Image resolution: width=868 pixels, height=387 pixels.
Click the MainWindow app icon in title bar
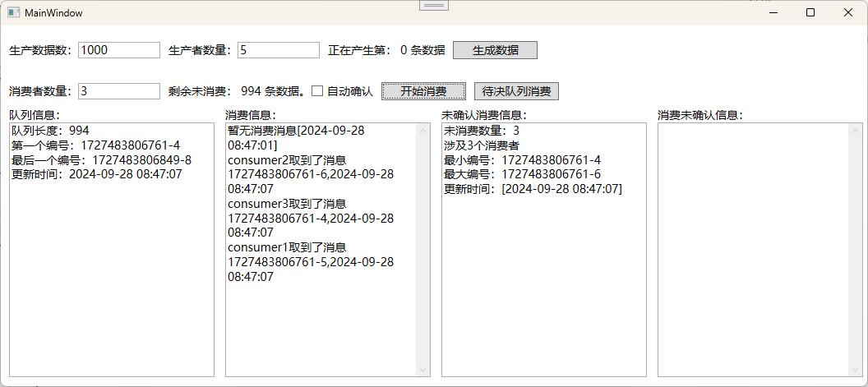coord(13,12)
